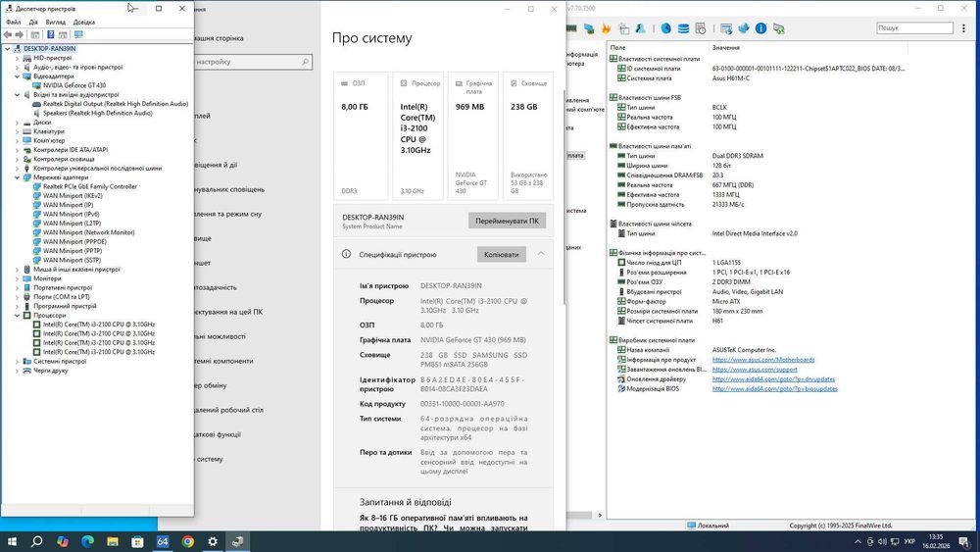This screenshot has width=980, height=552.
Task: Click the Перейменувати ПК button
Action: pyautogui.click(x=507, y=221)
